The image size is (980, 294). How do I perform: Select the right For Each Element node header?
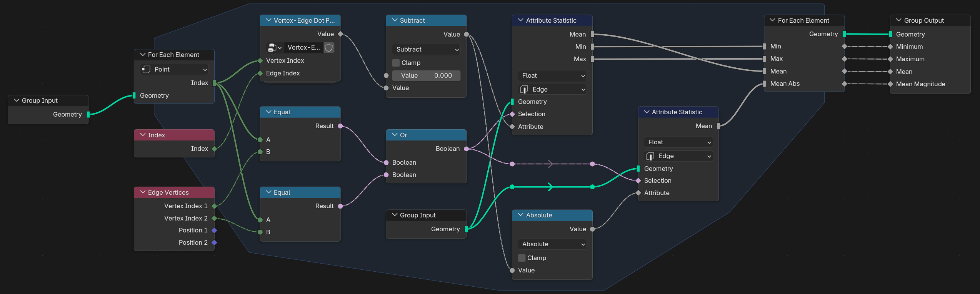(804, 20)
